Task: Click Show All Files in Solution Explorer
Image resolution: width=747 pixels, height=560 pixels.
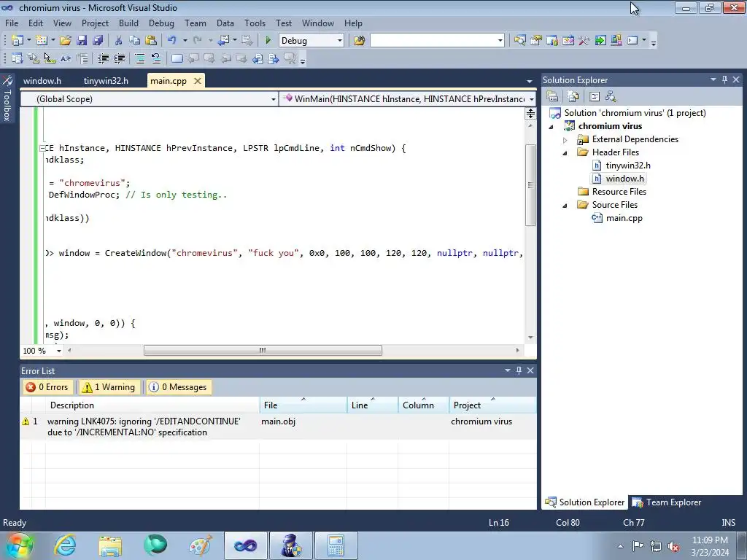Action: pyautogui.click(x=573, y=97)
